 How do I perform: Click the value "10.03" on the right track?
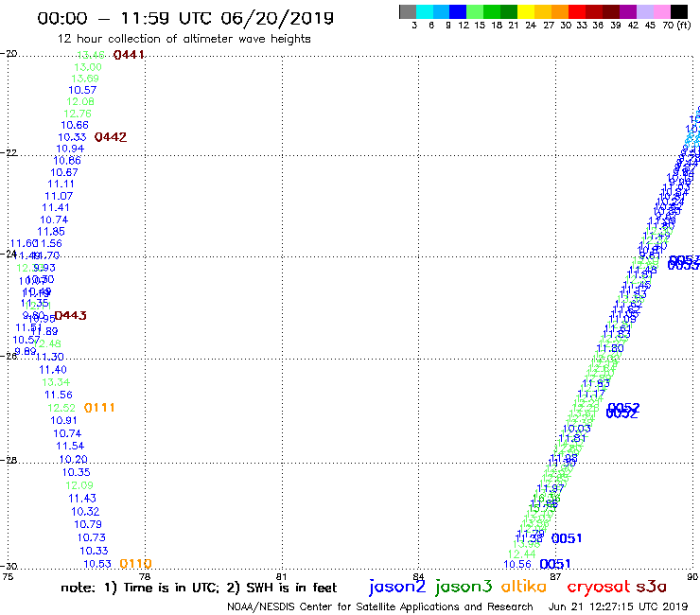[576, 429]
